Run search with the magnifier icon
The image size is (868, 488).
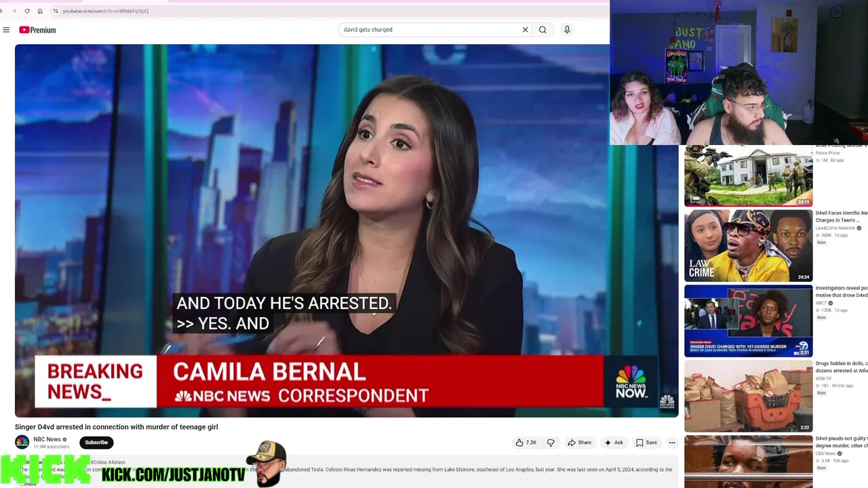[542, 30]
